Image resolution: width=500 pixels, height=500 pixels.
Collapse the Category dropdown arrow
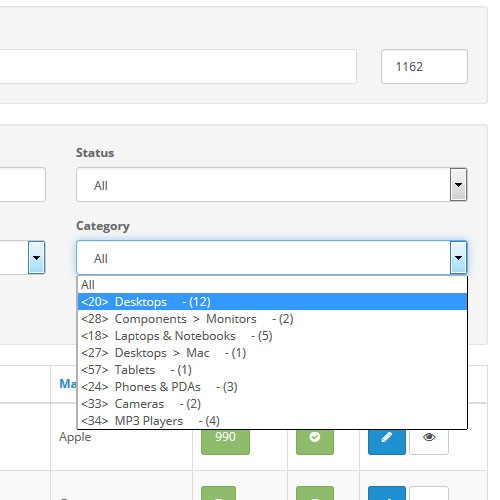tap(458, 258)
